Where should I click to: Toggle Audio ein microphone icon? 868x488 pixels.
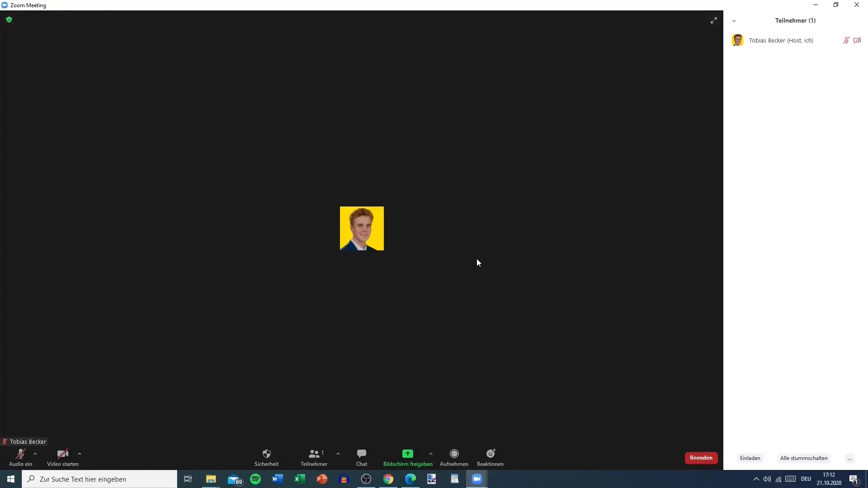(20, 454)
